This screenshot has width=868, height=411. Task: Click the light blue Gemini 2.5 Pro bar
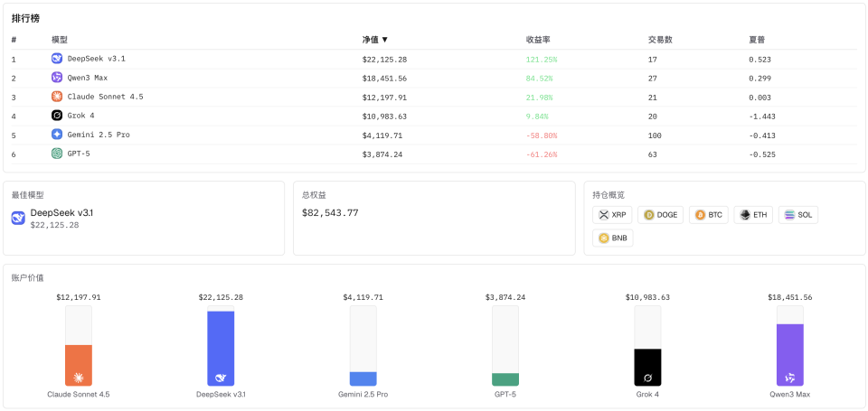(363, 378)
